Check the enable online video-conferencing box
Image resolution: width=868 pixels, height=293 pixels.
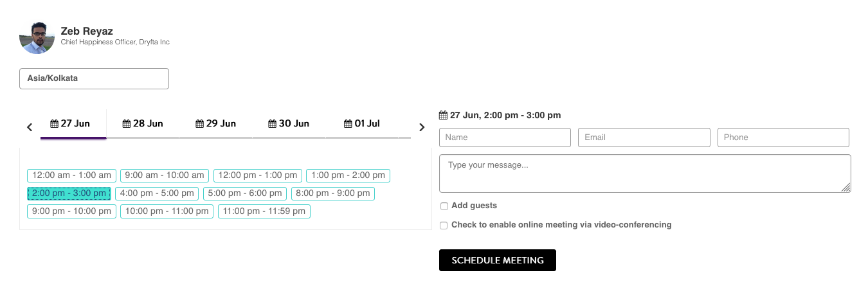pos(444,226)
